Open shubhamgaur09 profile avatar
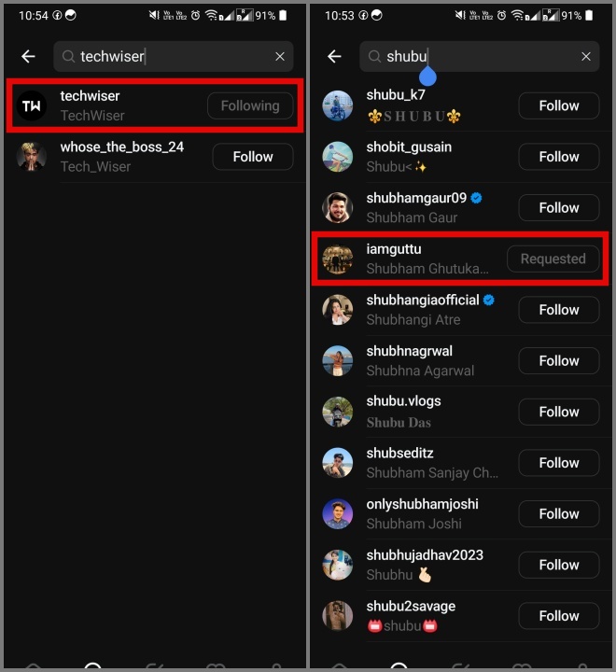The width and height of the screenshot is (616, 672). [x=337, y=207]
